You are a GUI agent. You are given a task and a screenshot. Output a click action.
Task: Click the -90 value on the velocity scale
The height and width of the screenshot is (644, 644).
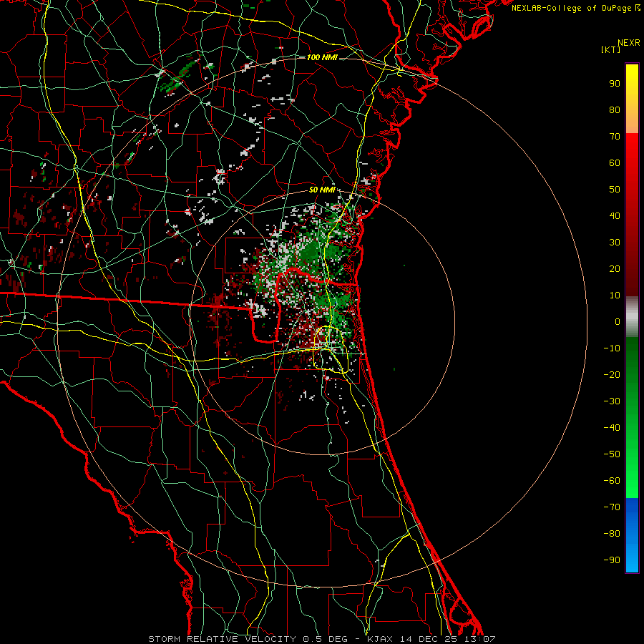[x=612, y=560]
